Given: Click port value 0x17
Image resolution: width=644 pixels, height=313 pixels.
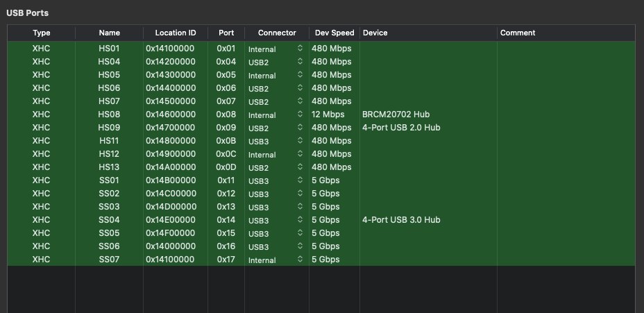Looking at the screenshot, I should [226, 259].
